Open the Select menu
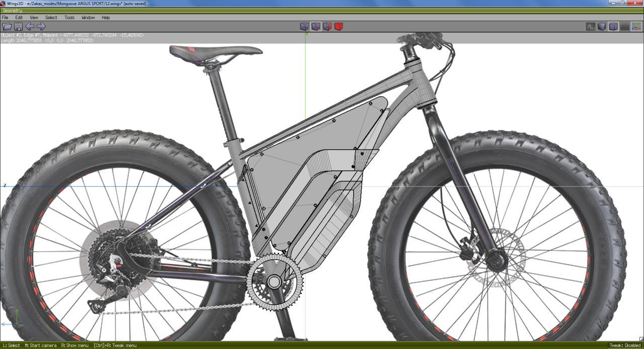644x349 pixels. 51,18
